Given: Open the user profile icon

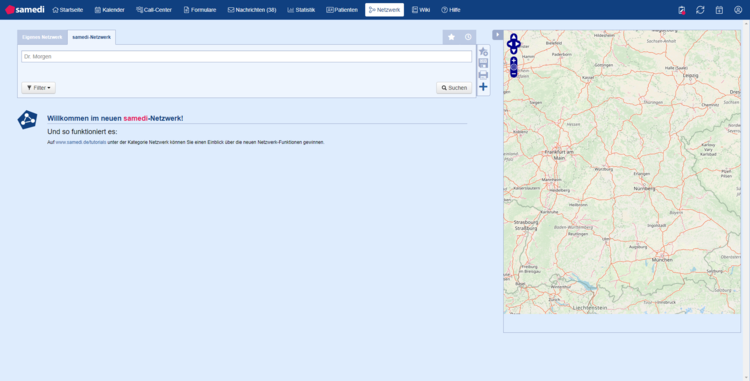Looking at the screenshot, I should coord(738,10).
